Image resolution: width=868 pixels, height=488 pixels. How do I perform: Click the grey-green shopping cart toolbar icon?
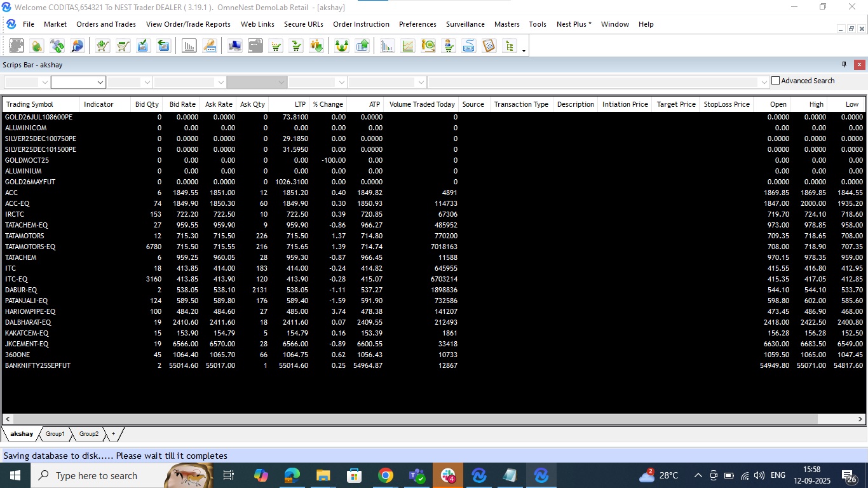[x=123, y=46]
